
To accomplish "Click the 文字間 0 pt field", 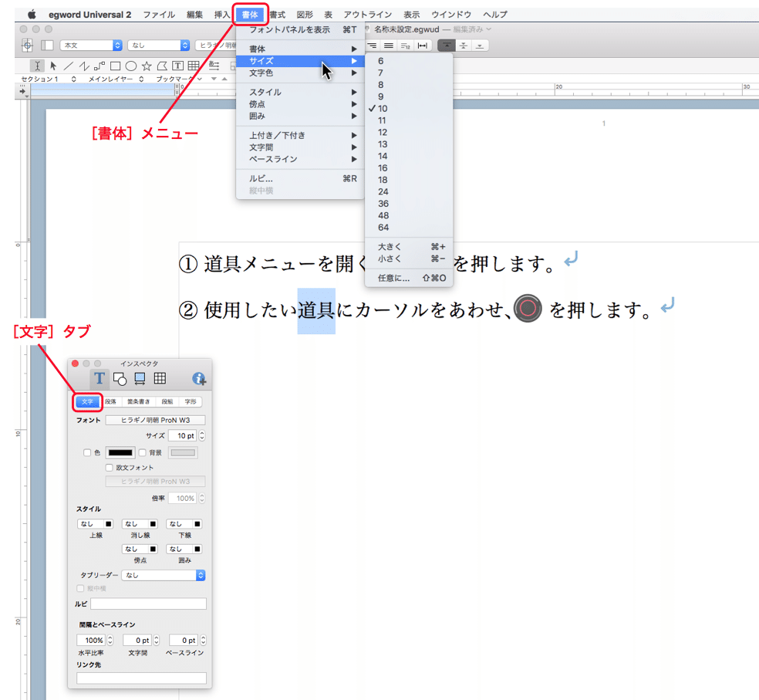I will [137, 640].
